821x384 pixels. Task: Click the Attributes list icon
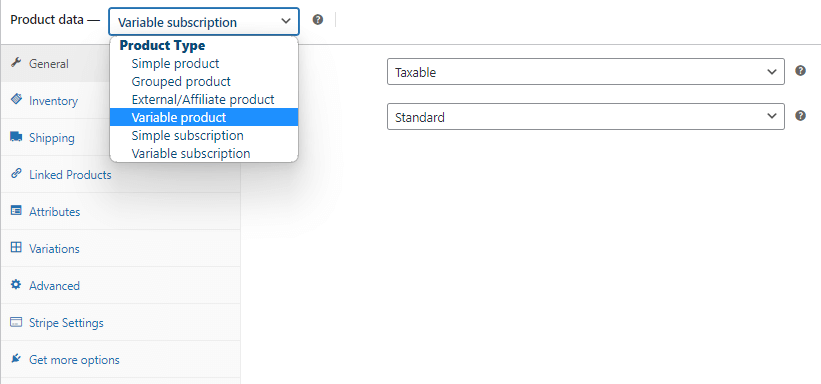pos(16,211)
